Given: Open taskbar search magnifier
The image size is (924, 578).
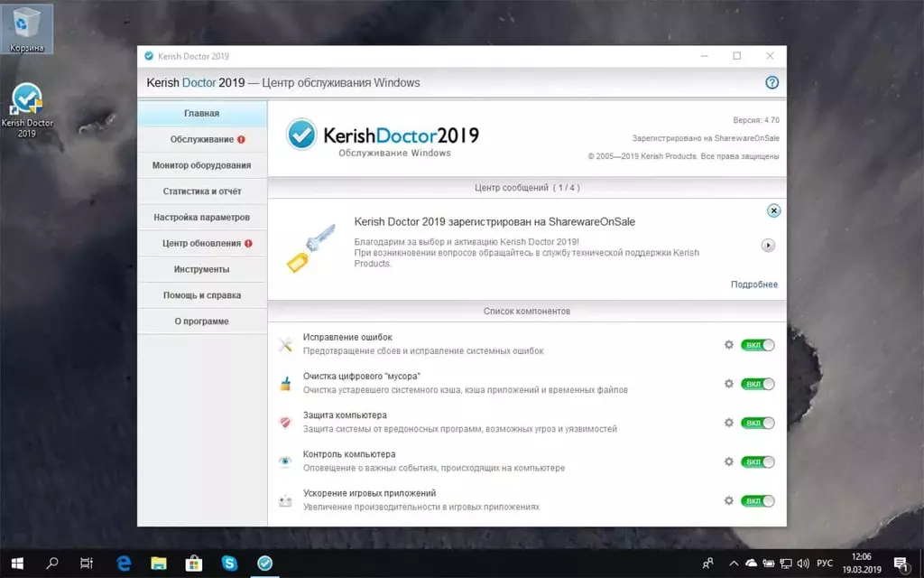Looking at the screenshot, I should (51, 564).
